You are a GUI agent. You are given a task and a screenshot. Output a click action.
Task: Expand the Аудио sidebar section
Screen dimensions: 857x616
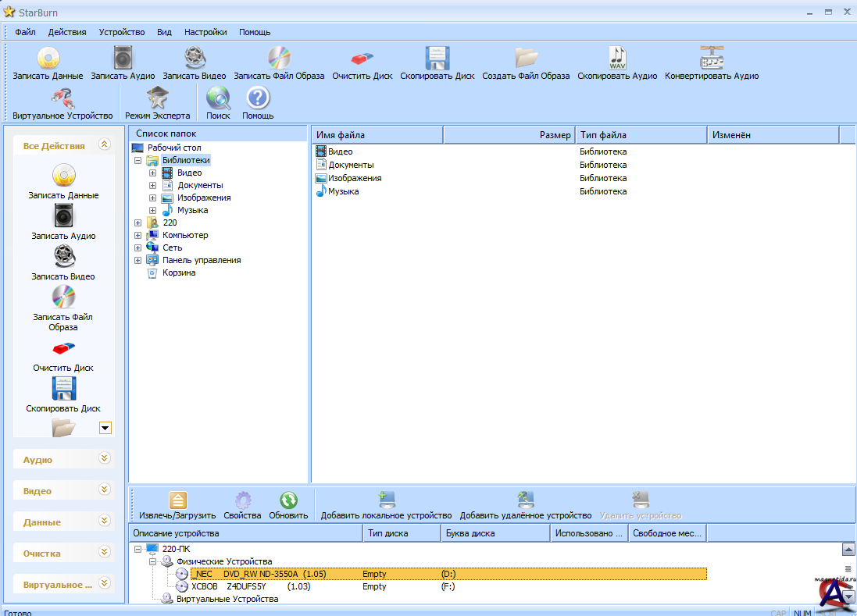pyautogui.click(x=105, y=459)
